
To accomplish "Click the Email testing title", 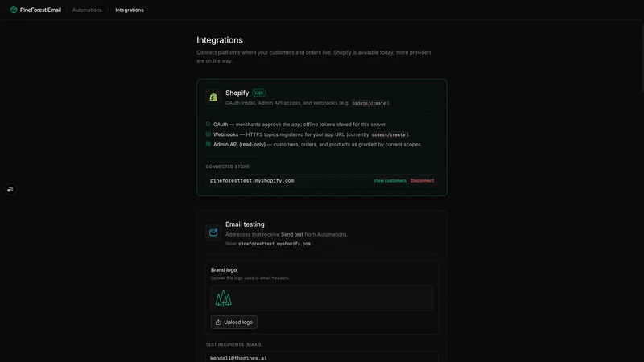I will (245, 224).
